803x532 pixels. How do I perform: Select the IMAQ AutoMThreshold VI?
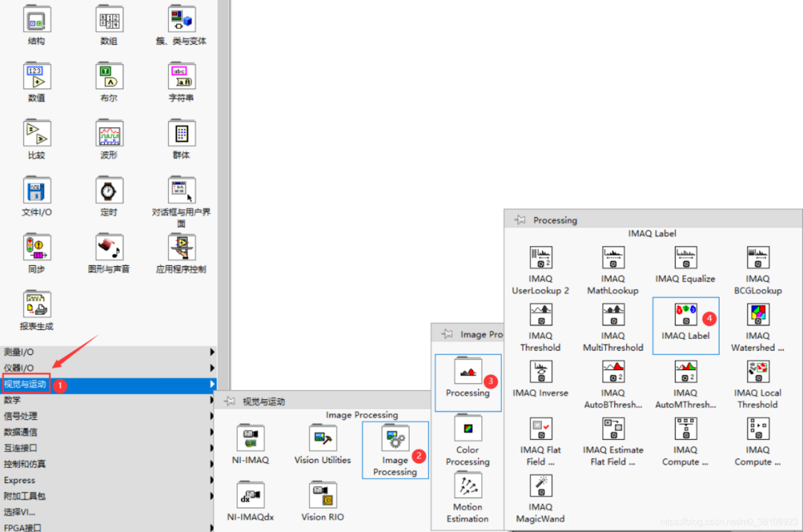coord(686,372)
